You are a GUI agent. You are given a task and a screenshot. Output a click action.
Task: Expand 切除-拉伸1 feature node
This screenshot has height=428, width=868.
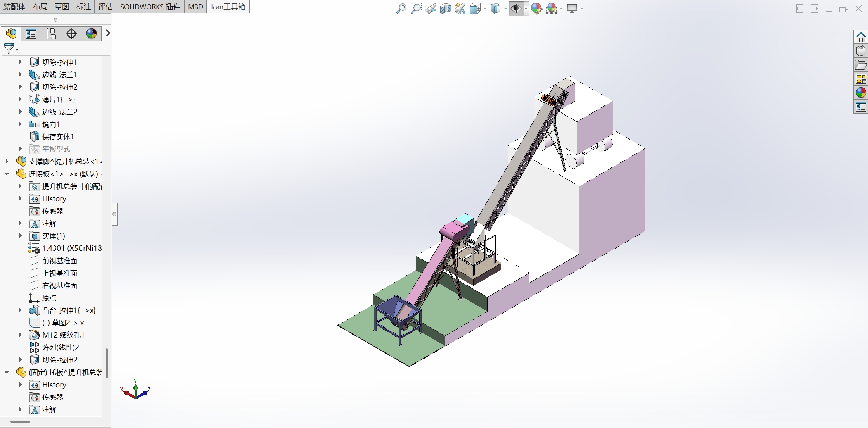click(x=20, y=62)
